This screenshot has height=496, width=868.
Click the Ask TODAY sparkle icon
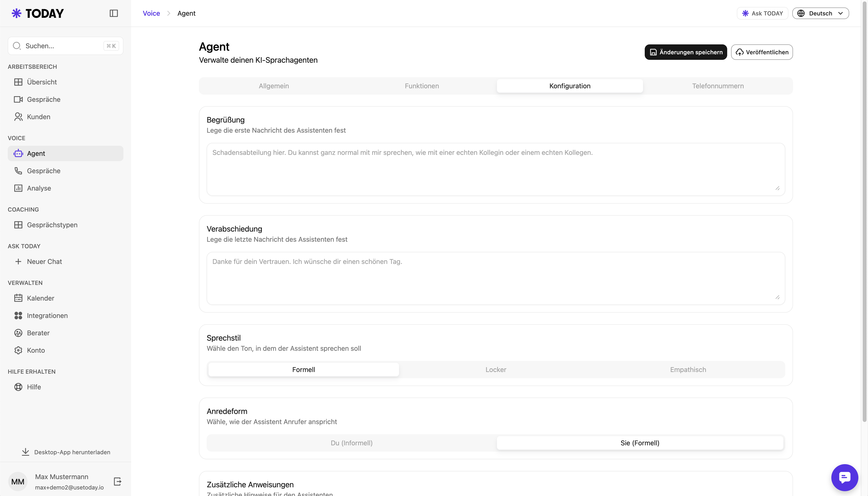coord(746,13)
